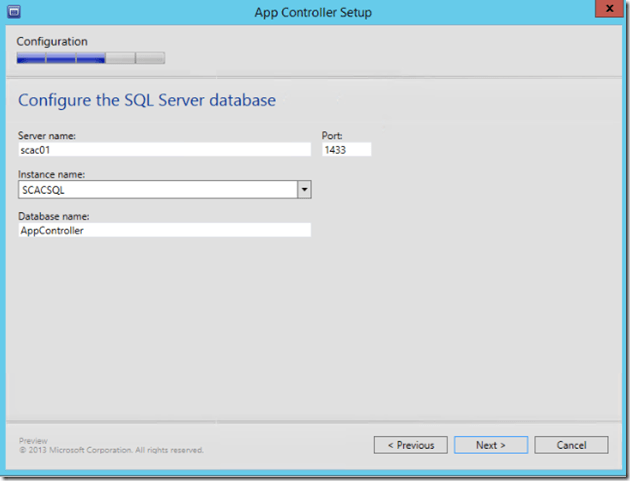
Task: Click the App Controller Setup window title text
Action: [x=314, y=13]
